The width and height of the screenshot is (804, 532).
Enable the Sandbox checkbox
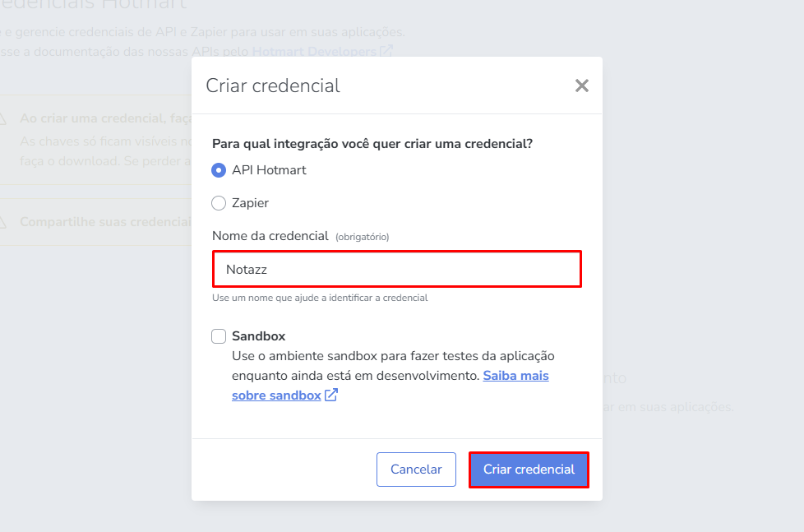(219, 336)
